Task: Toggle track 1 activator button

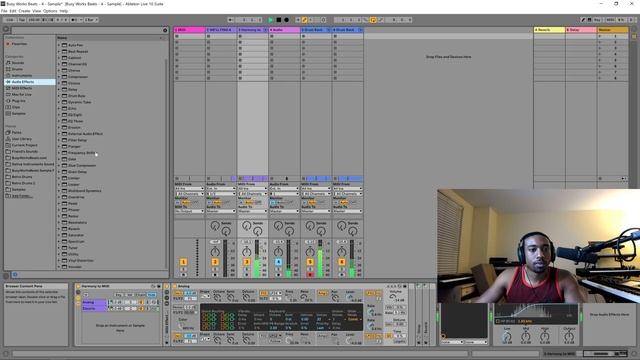Action: click(x=183, y=262)
